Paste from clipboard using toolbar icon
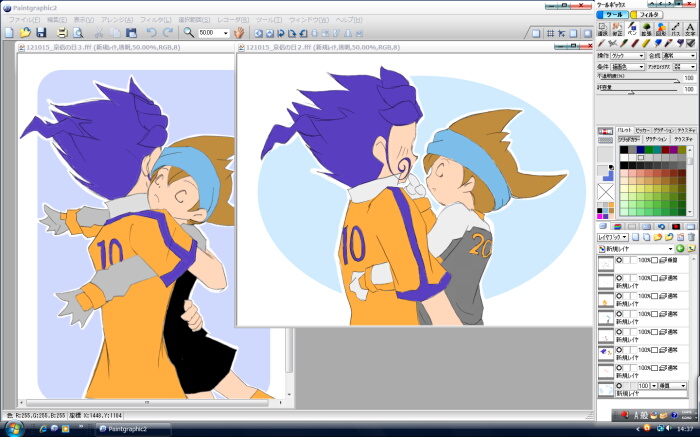This screenshot has width=700, height=437. [131, 33]
